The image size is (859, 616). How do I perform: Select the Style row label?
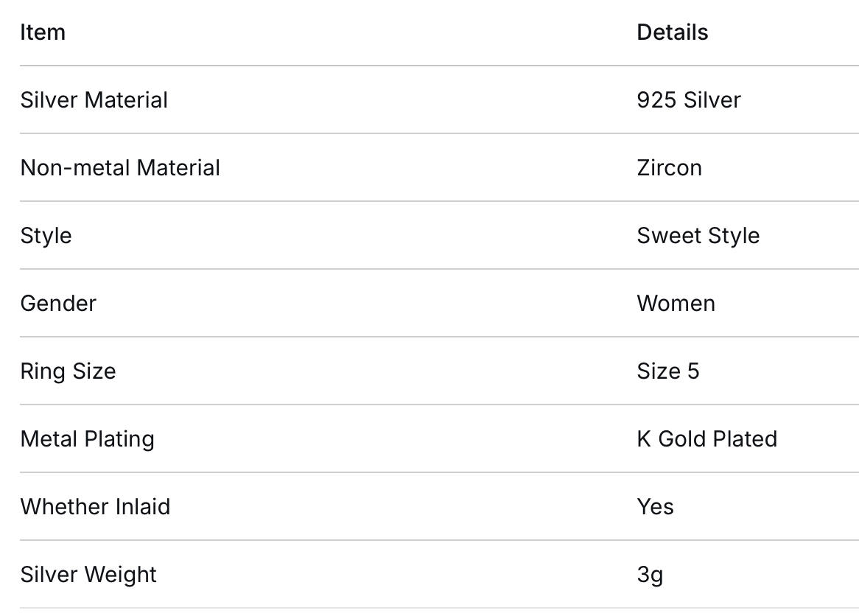(x=46, y=237)
